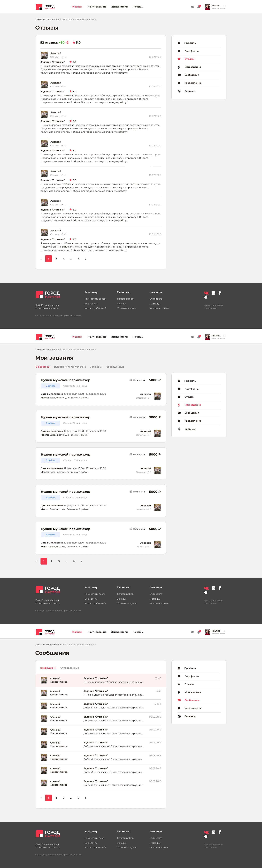Click Помощь in Сообщения page header

click(x=137, y=632)
